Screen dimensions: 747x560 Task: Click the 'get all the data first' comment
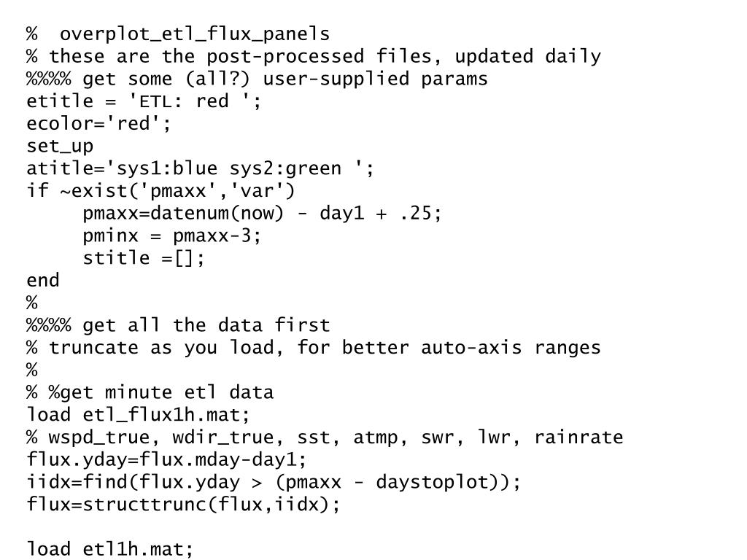(x=178, y=325)
